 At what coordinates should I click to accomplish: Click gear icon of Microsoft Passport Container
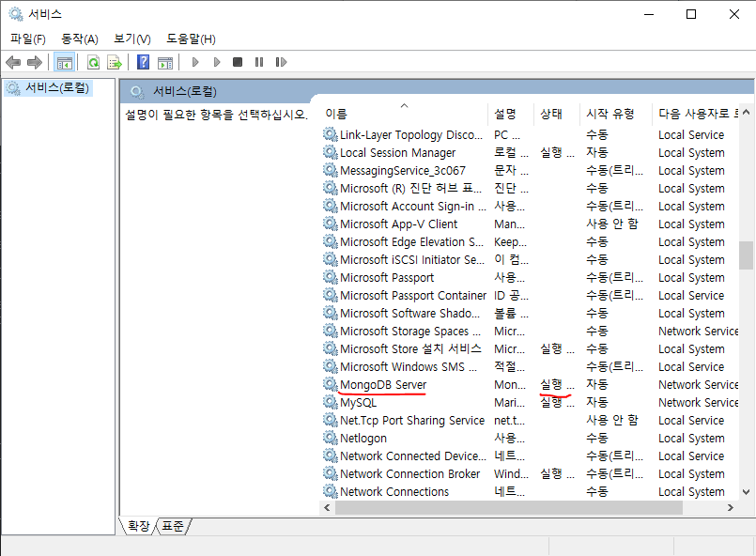pyautogui.click(x=331, y=295)
